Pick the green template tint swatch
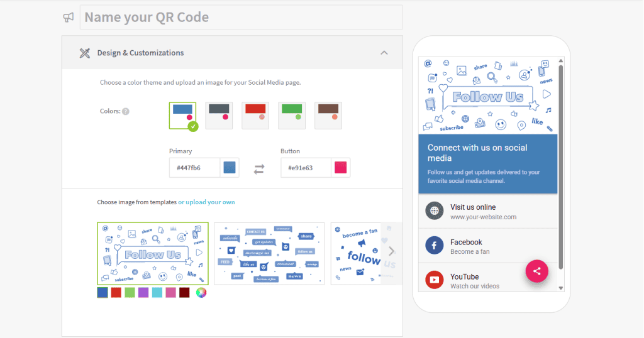This screenshot has height=338, width=644. [130, 293]
